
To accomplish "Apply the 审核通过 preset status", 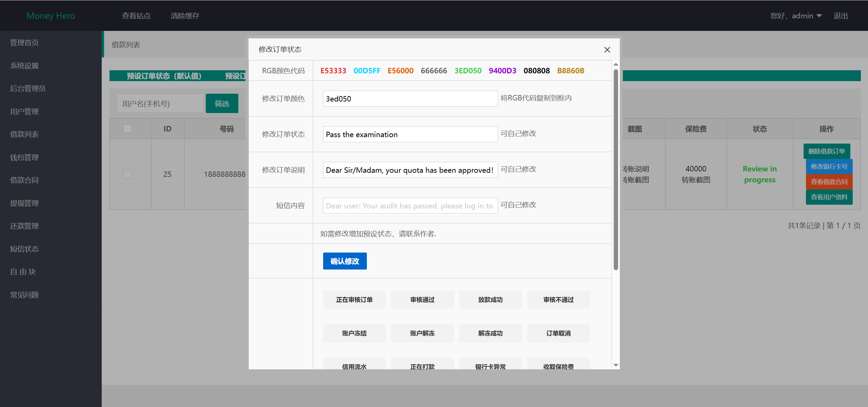I will point(422,300).
